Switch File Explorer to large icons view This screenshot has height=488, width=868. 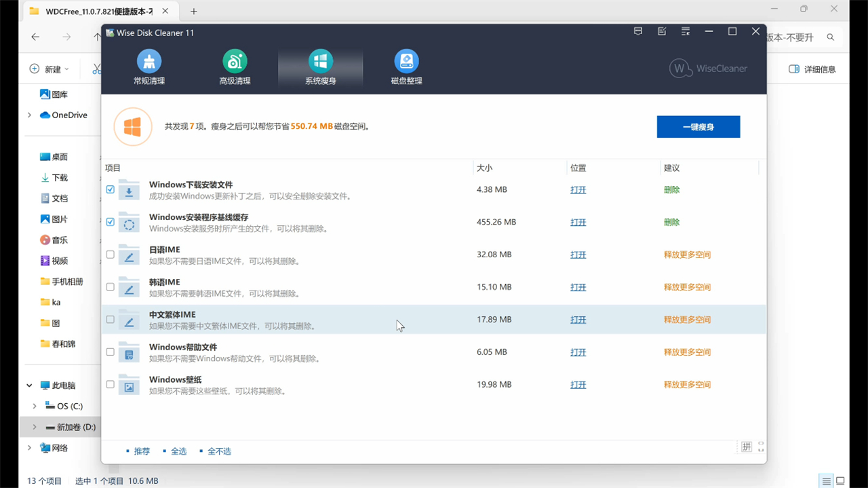[x=840, y=481]
